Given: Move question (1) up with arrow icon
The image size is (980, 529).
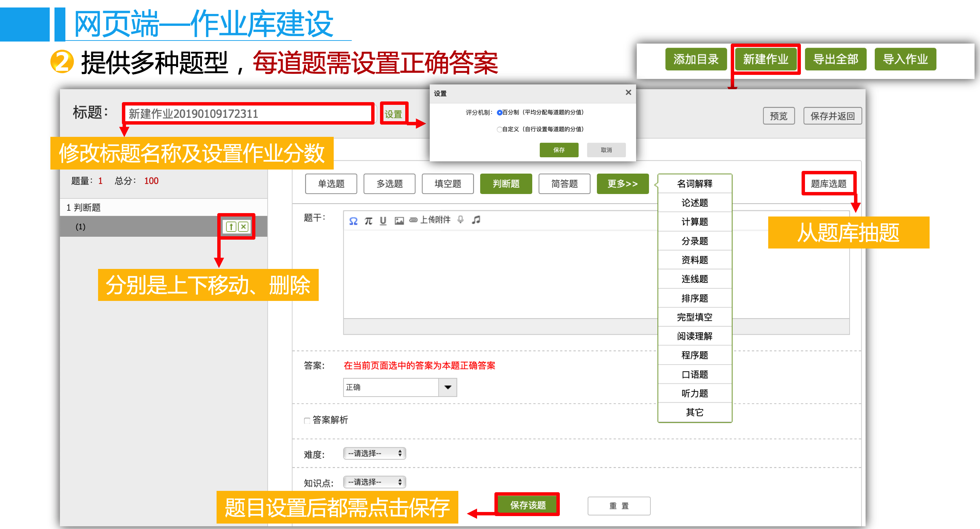Looking at the screenshot, I should [231, 227].
